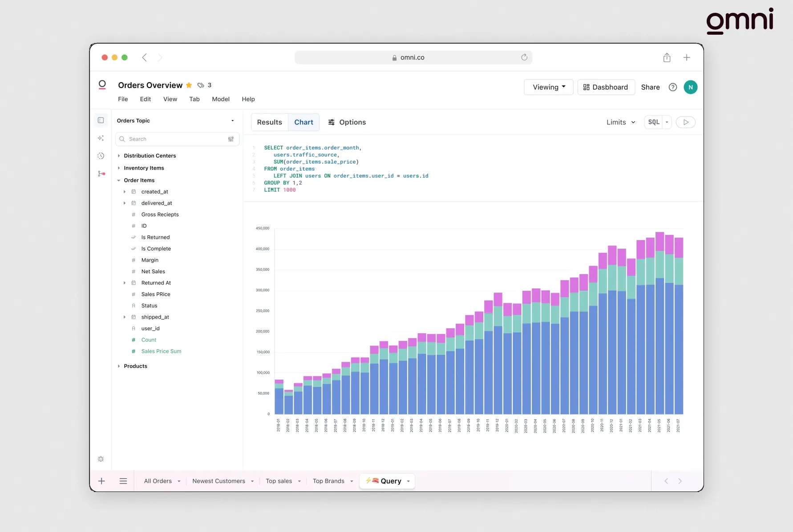
Task: Click the browser share icon
Action: click(x=667, y=57)
